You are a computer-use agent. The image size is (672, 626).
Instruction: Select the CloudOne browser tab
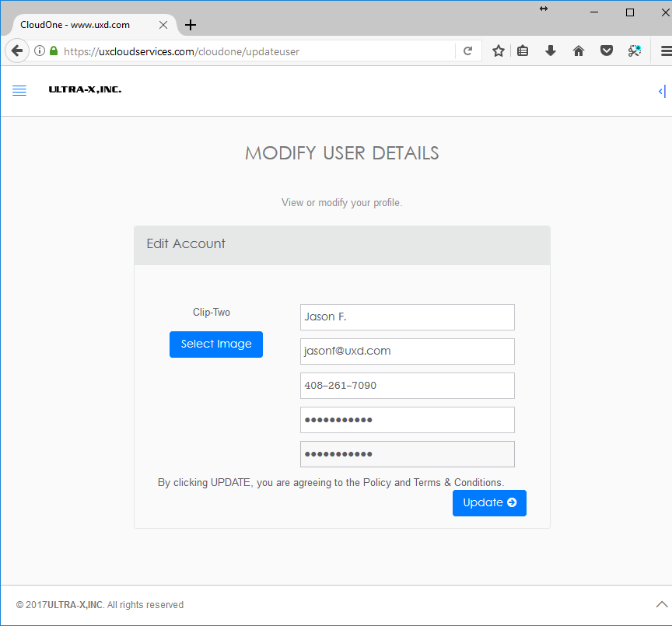click(x=86, y=25)
